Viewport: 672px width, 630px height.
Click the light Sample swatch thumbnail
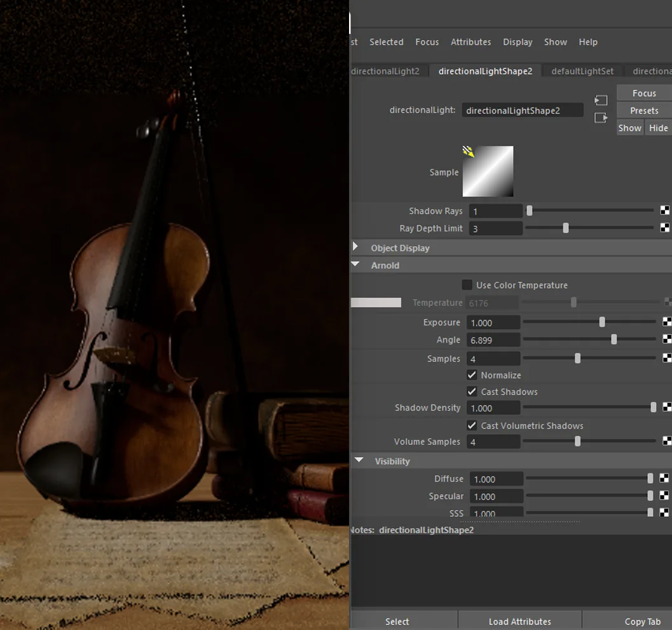click(x=488, y=172)
